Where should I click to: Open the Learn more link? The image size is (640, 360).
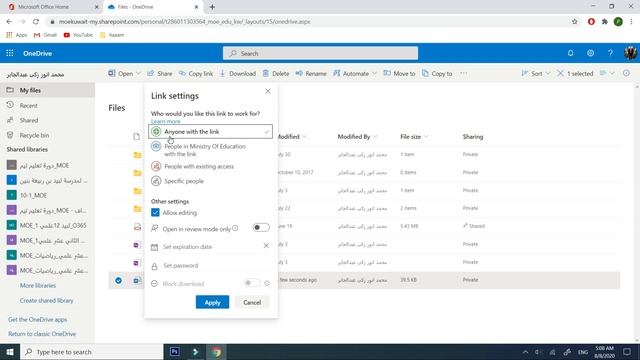coord(165,121)
